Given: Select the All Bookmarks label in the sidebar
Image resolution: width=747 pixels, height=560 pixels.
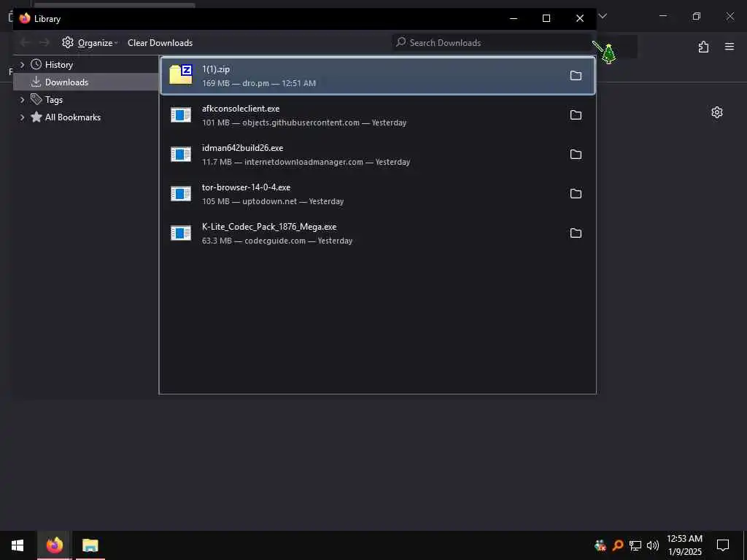Looking at the screenshot, I should [72, 117].
